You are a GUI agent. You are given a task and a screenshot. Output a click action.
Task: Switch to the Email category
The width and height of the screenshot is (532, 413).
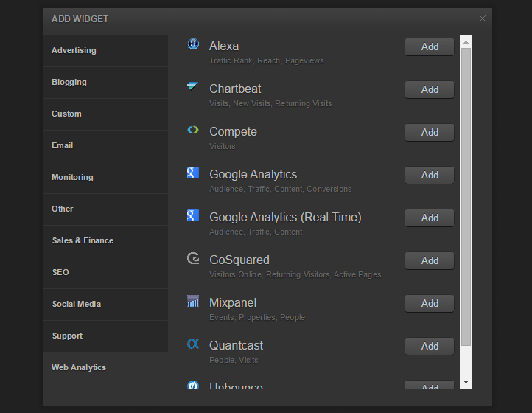tap(105, 146)
